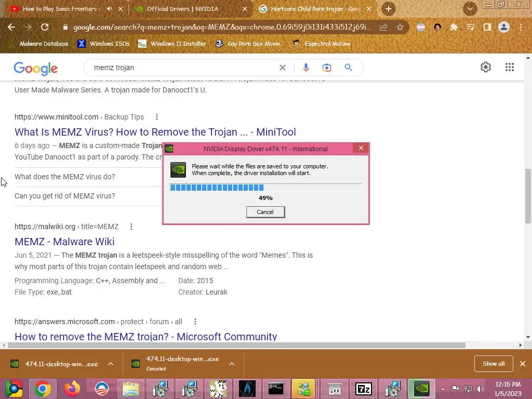This screenshot has height=399, width=532.
Task: Open What Is MEMZ Virus MiniTool result
Action: coord(155,132)
